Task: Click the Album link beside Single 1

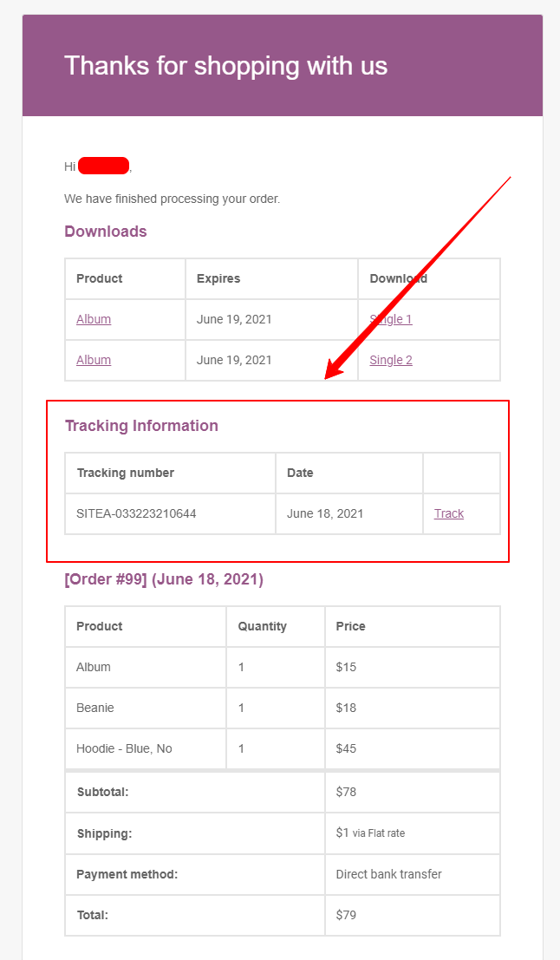Action: click(x=94, y=319)
